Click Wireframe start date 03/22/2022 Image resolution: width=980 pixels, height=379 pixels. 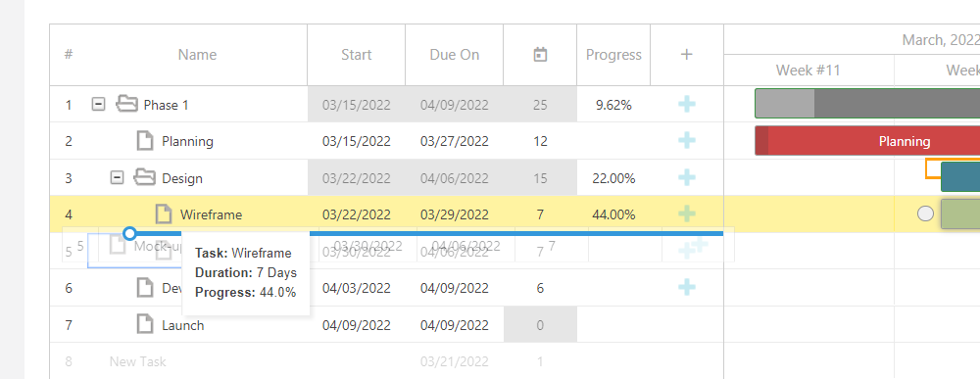pos(357,214)
